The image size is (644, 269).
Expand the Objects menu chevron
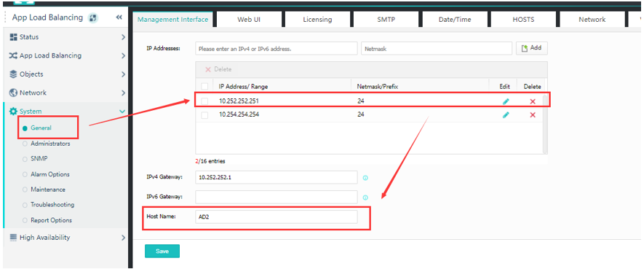point(123,74)
